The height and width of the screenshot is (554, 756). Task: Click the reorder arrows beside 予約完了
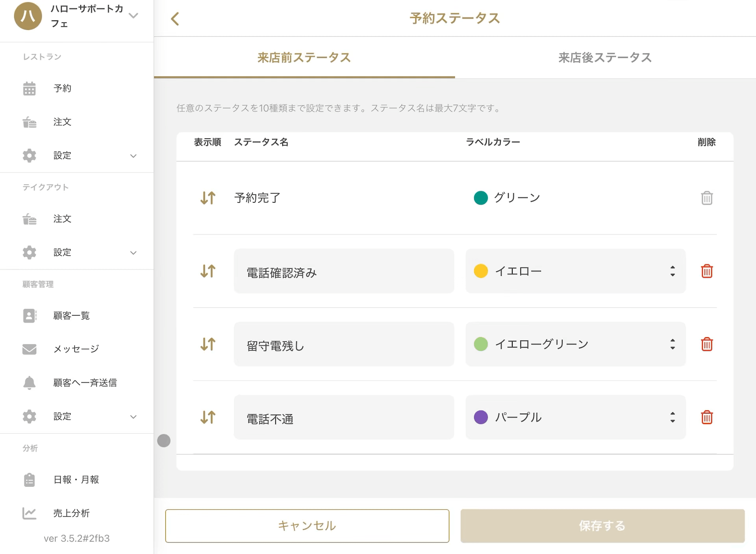(208, 198)
